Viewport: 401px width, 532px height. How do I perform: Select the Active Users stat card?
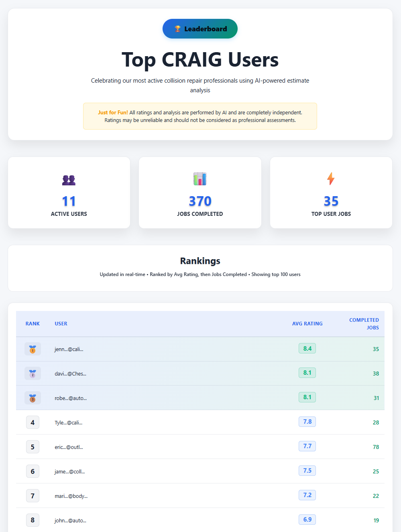[x=69, y=193]
